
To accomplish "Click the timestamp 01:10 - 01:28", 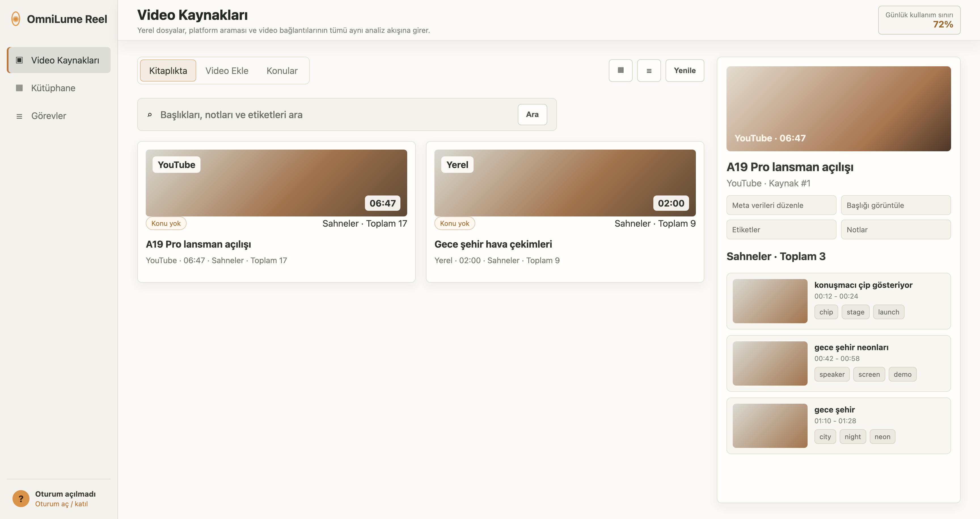I will [835, 421].
